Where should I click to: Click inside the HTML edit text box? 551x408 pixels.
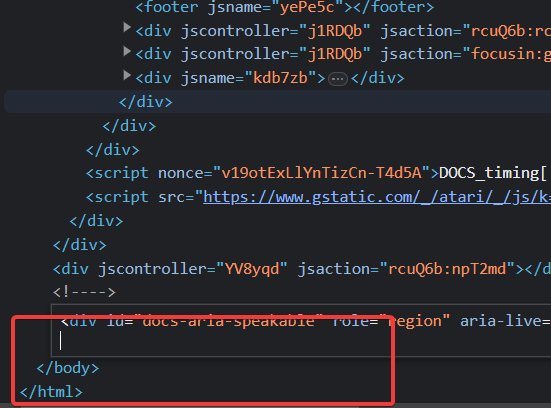[x=301, y=331]
